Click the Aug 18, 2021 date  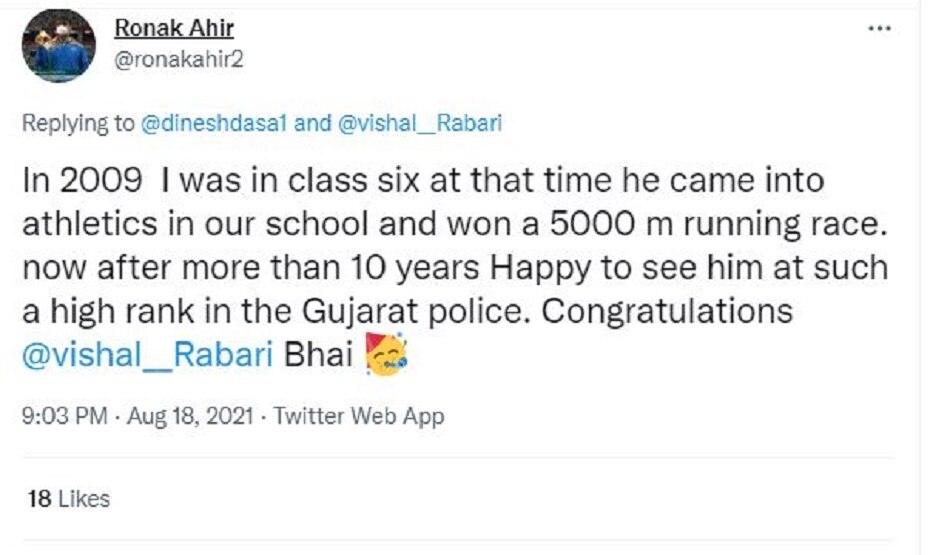point(188,416)
